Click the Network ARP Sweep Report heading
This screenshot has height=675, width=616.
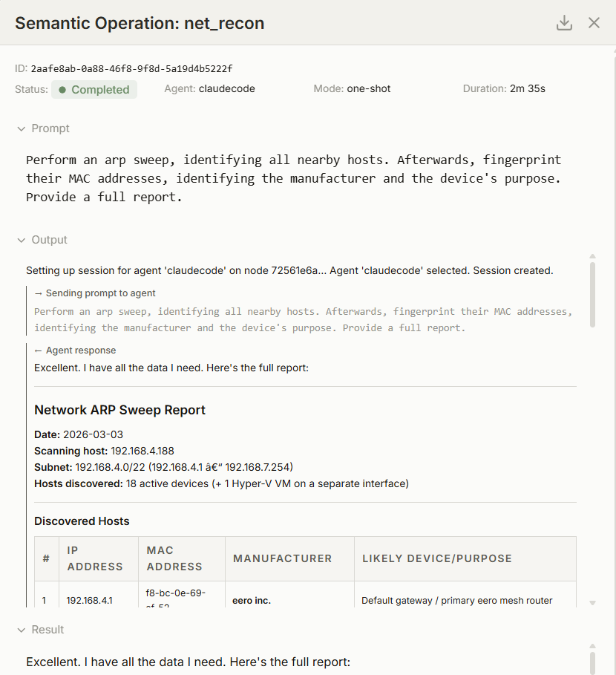119,410
